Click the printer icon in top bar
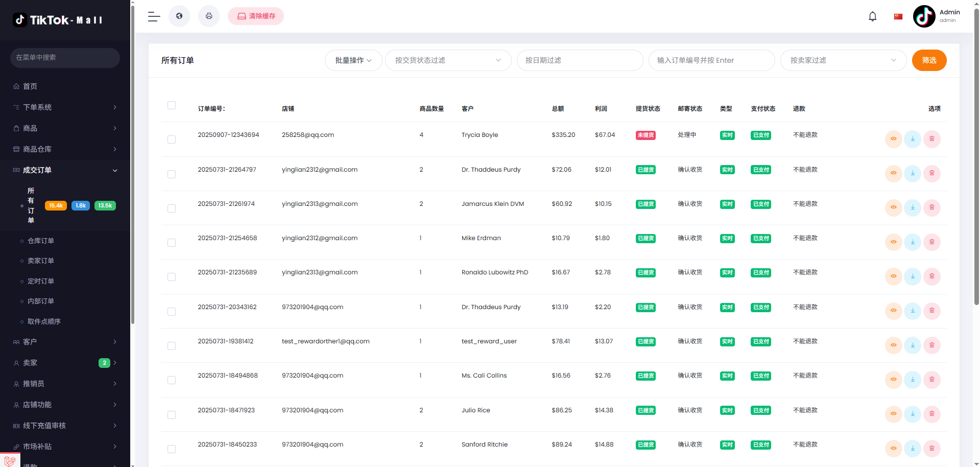Screen dimensions: 980x467 point(209,16)
